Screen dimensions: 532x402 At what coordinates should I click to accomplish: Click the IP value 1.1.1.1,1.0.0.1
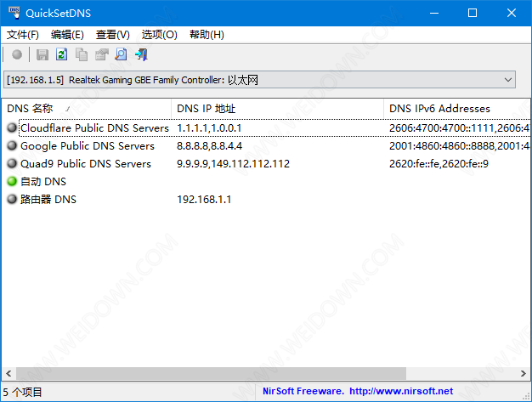pos(209,128)
